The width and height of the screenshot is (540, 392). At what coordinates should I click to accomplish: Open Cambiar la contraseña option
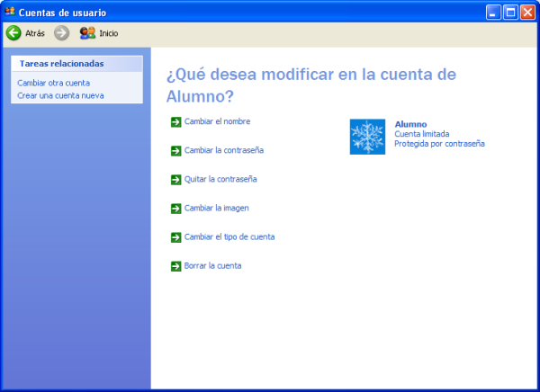(x=223, y=150)
